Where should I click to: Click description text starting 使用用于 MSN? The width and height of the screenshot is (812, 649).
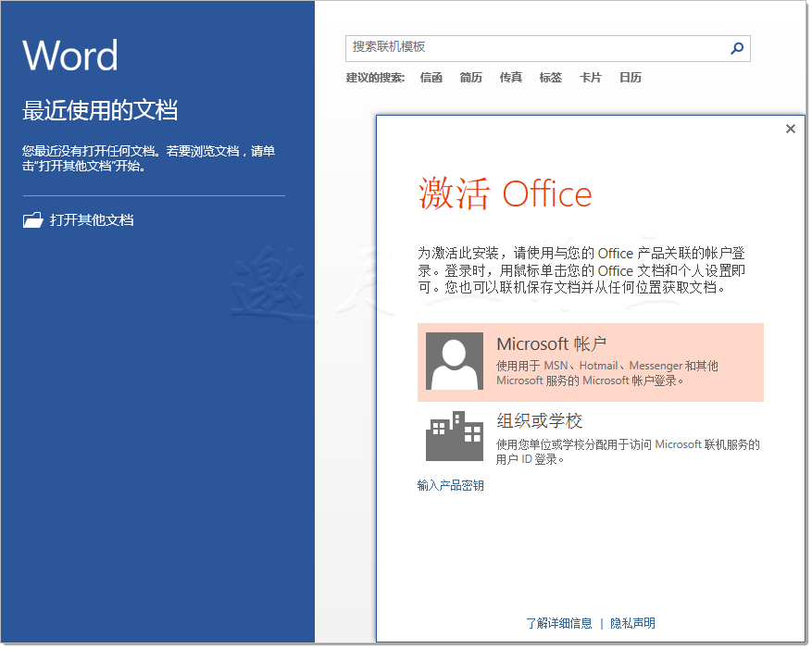(x=607, y=373)
